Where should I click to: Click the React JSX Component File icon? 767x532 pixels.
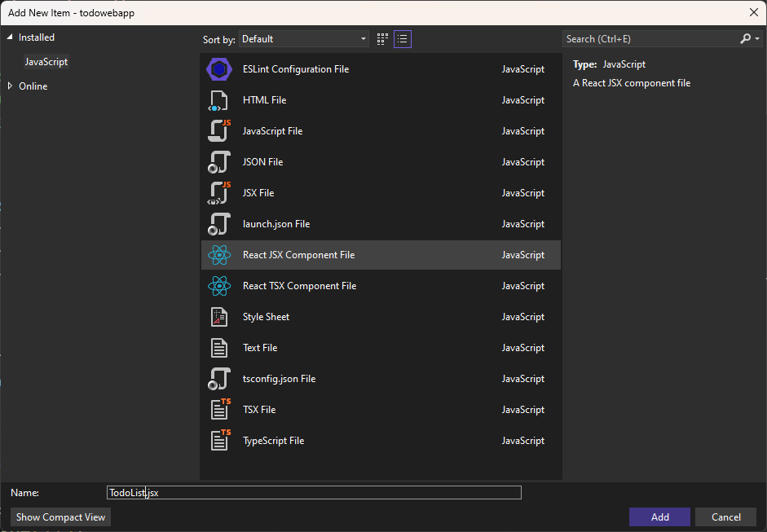pyautogui.click(x=219, y=254)
